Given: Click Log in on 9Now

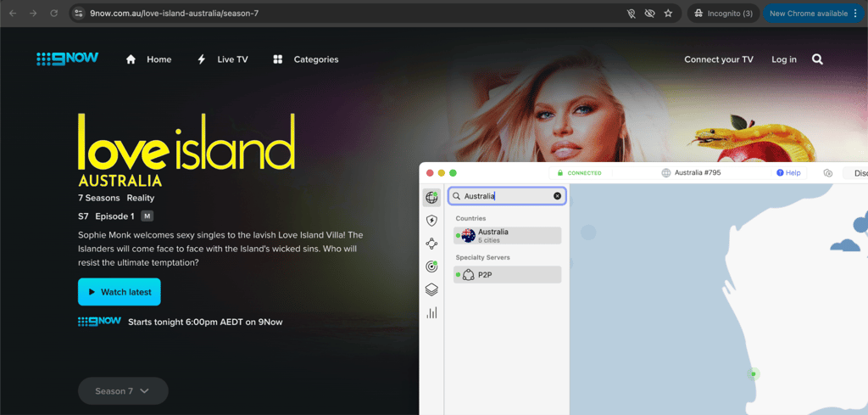Looking at the screenshot, I should click(x=784, y=59).
